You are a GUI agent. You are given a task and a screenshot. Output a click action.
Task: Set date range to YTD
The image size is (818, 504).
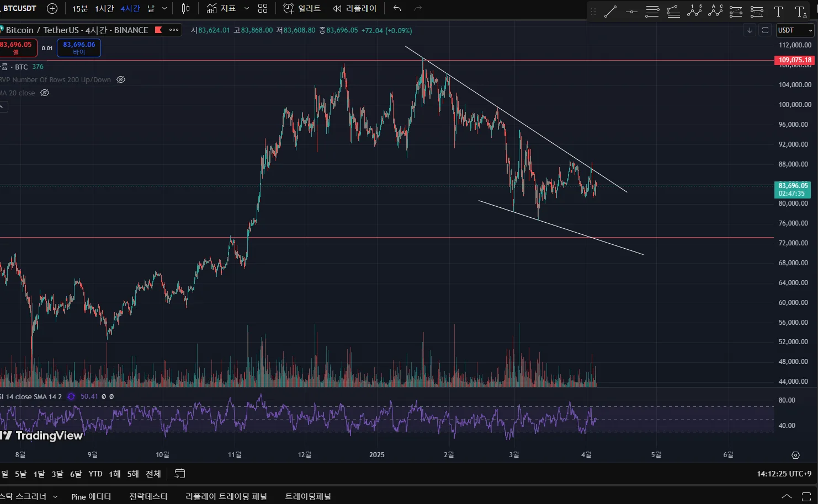coord(95,474)
